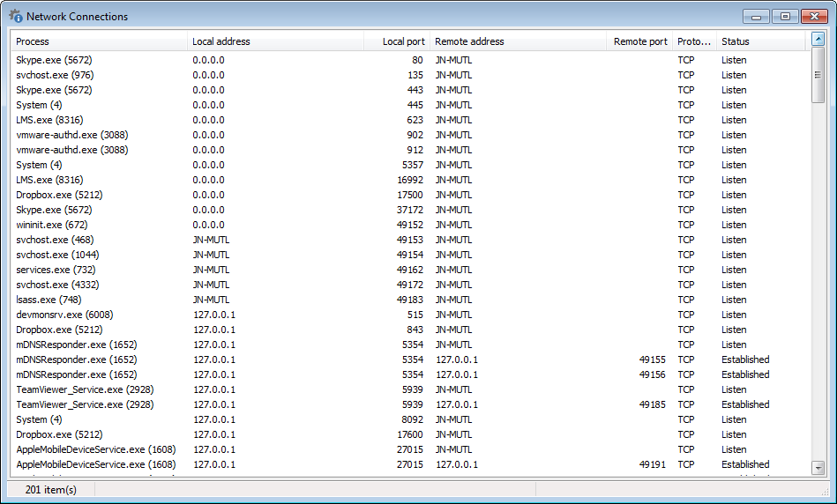This screenshot has height=504, width=837.
Task: Select the svchost.exe (976) row
Action: [410, 75]
